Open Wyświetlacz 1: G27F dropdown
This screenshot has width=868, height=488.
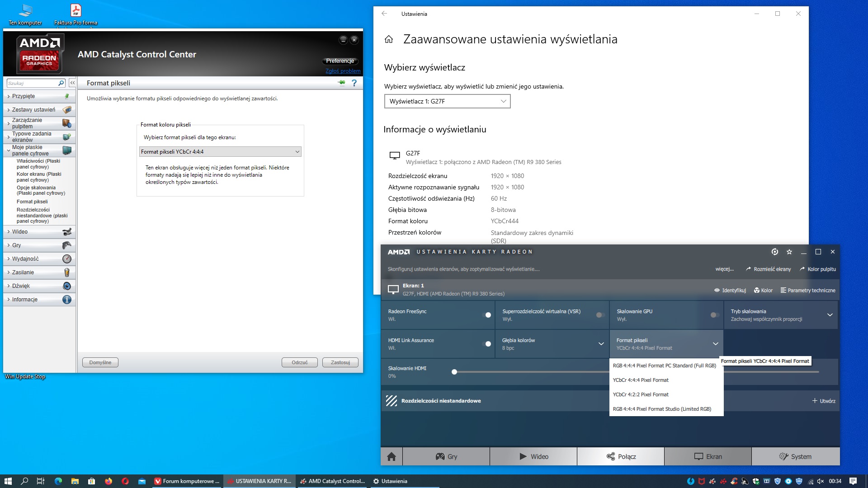click(x=447, y=101)
